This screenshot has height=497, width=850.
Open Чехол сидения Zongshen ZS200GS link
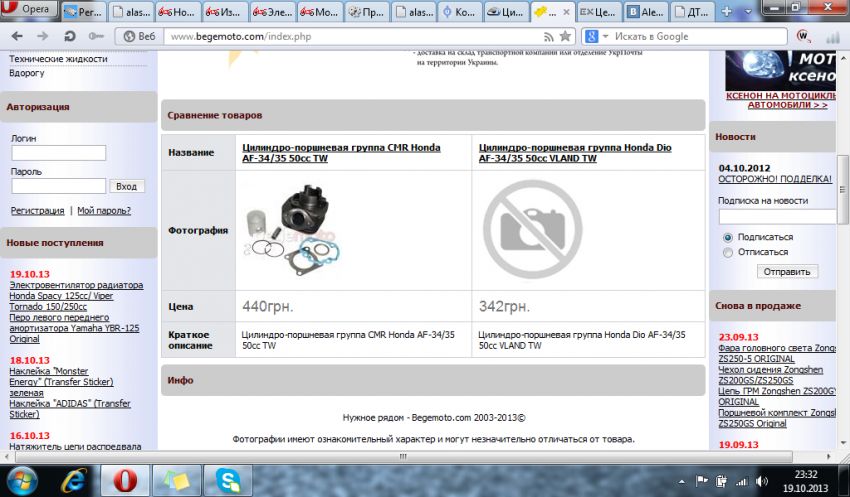point(770,375)
